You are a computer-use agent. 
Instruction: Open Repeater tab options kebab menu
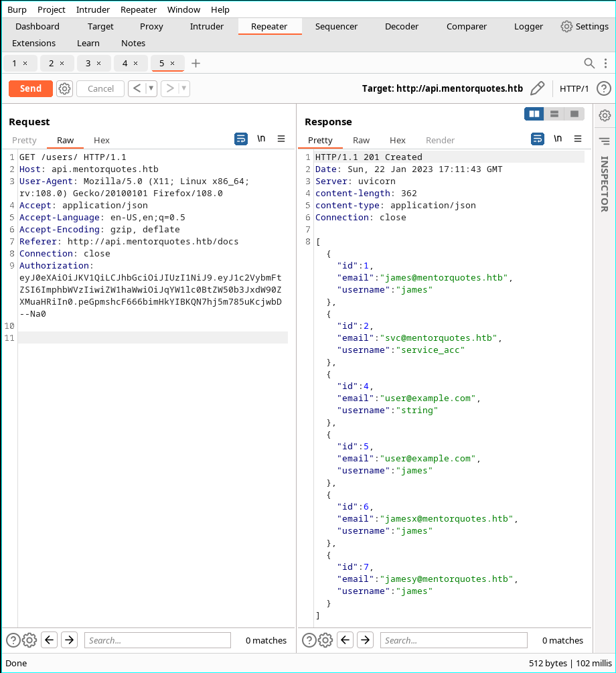[605, 64]
